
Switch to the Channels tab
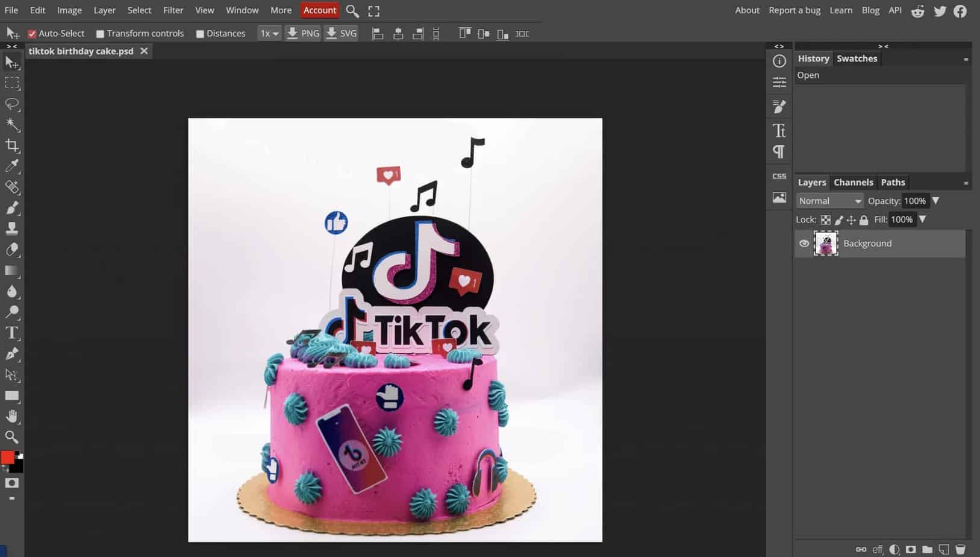(x=853, y=182)
